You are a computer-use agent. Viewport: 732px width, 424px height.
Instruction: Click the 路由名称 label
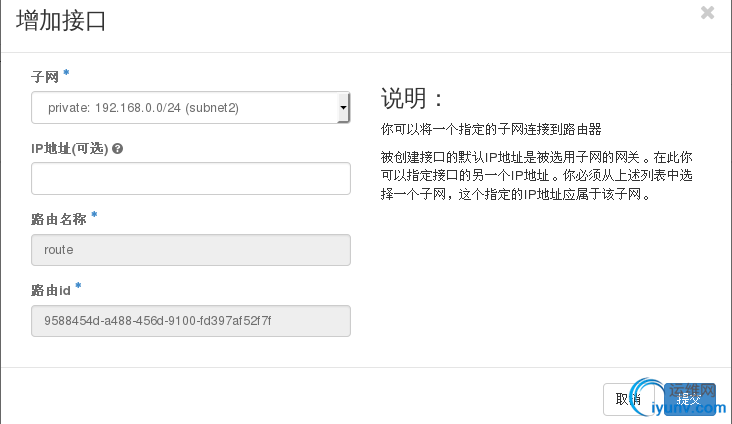58,218
